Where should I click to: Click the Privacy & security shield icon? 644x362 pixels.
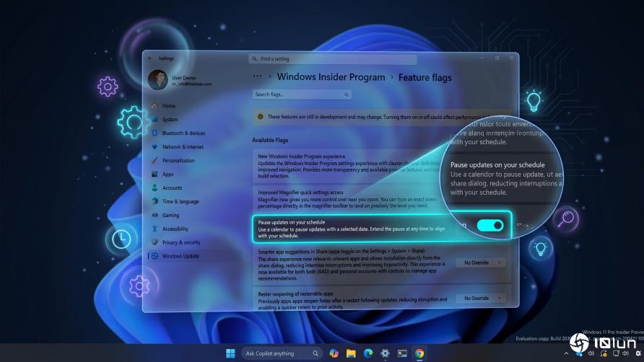[155, 242]
